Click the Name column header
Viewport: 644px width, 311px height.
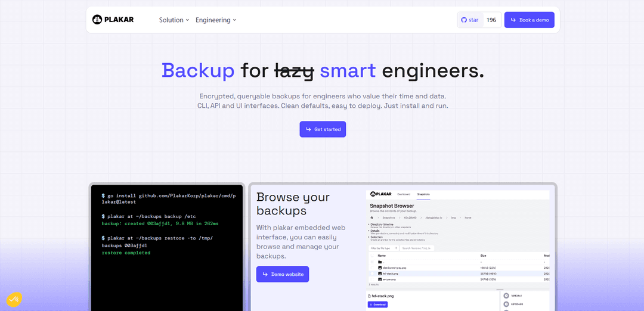click(382, 256)
